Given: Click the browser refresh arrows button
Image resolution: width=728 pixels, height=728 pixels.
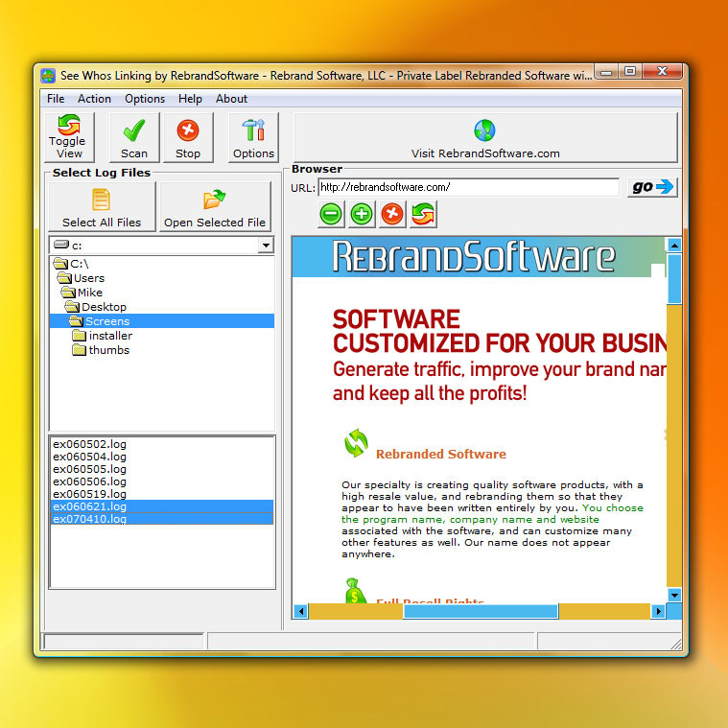Looking at the screenshot, I should [423, 214].
